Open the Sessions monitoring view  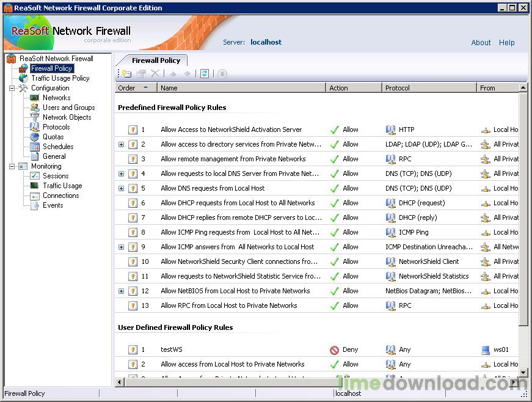56,176
